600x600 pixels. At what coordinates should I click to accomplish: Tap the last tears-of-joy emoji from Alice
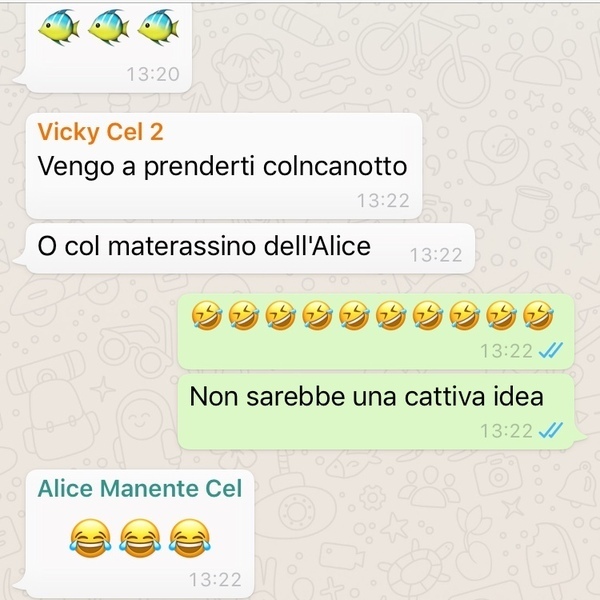coord(189,538)
